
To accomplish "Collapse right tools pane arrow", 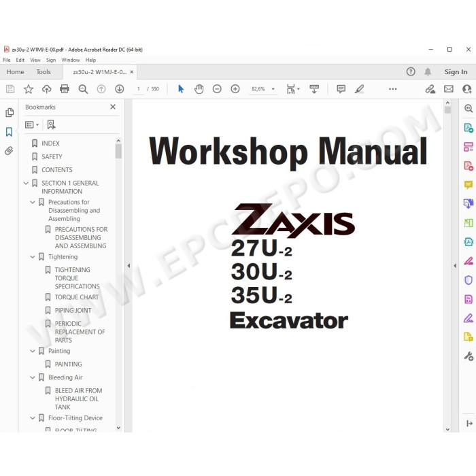I will (455, 266).
